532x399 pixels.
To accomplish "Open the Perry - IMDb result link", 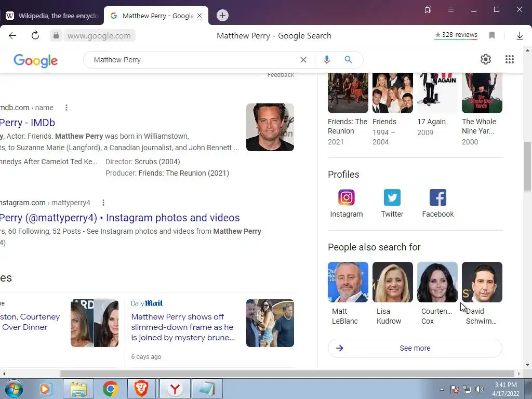I will 27,123.
